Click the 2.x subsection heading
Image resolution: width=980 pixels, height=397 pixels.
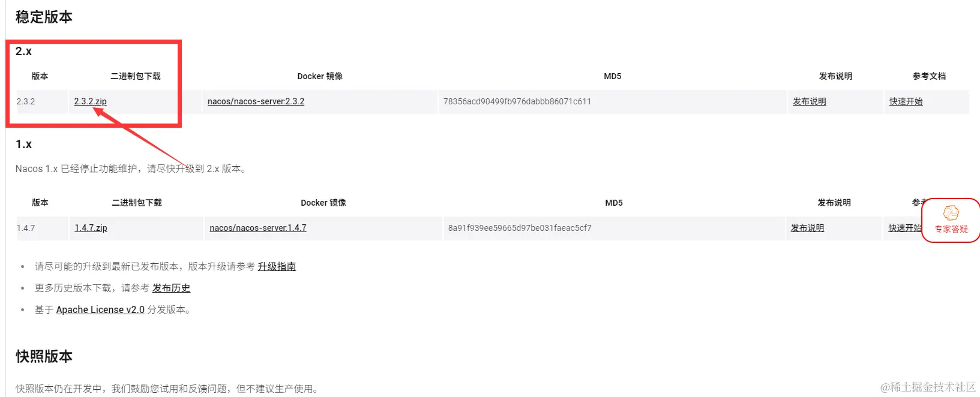click(x=23, y=51)
